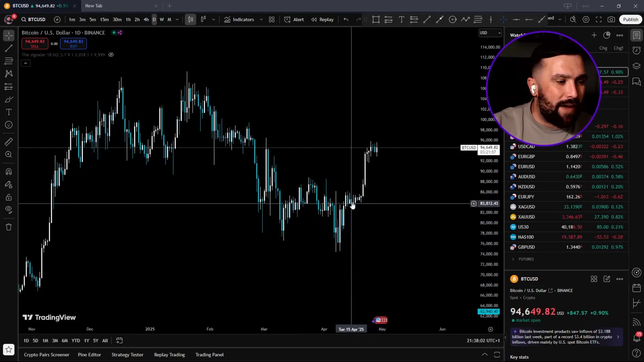Open chart settings hexagon icon
Image resolution: width=644 pixels, height=362 pixels.
(586, 19)
